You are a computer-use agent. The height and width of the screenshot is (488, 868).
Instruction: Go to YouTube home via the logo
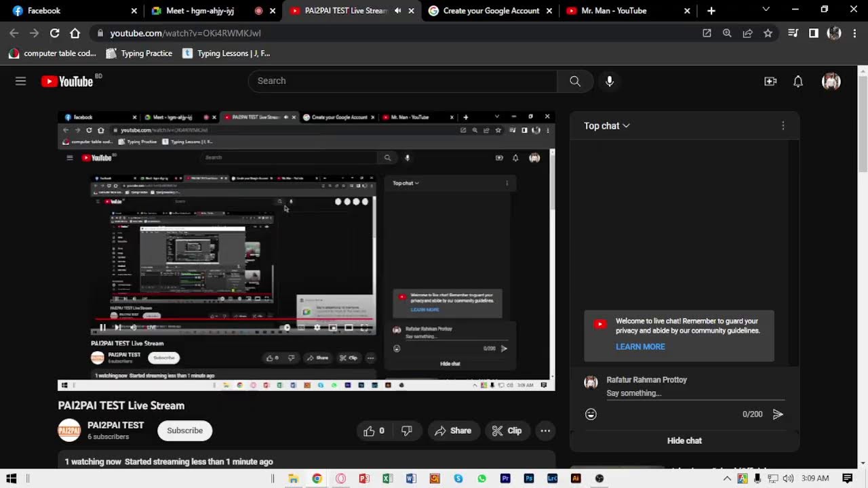point(67,81)
